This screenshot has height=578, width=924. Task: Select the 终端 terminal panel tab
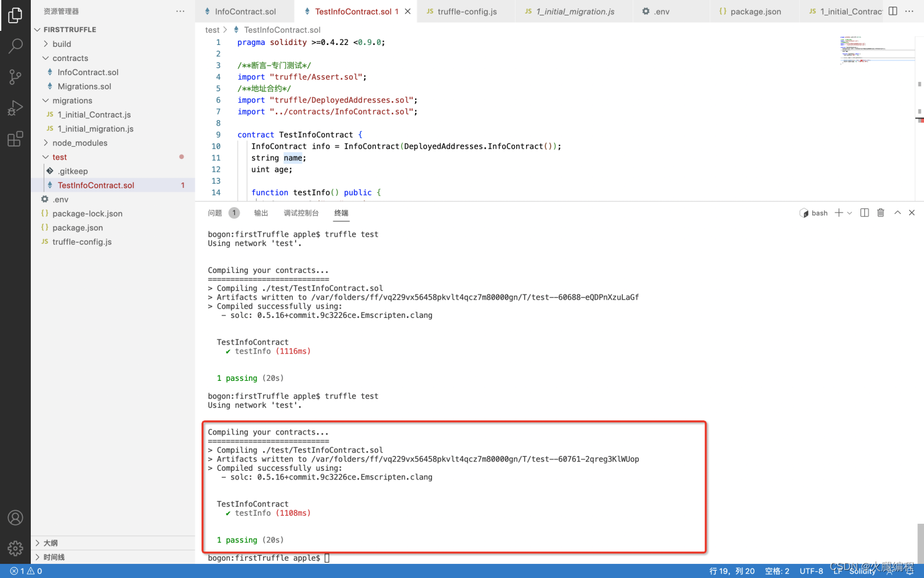click(341, 213)
